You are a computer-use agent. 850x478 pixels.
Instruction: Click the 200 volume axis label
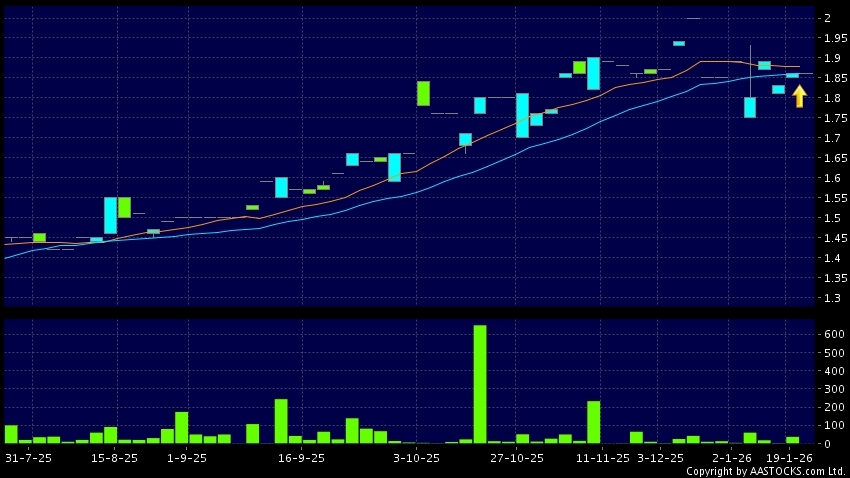tap(831, 407)
